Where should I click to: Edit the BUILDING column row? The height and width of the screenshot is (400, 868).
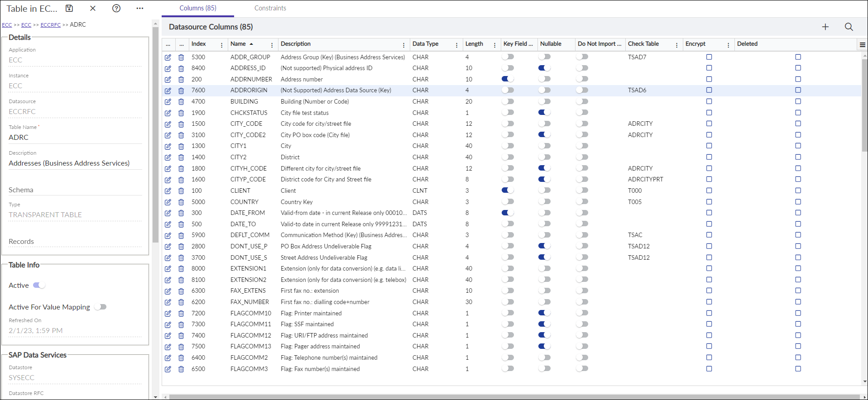click(x=168, y=102)
